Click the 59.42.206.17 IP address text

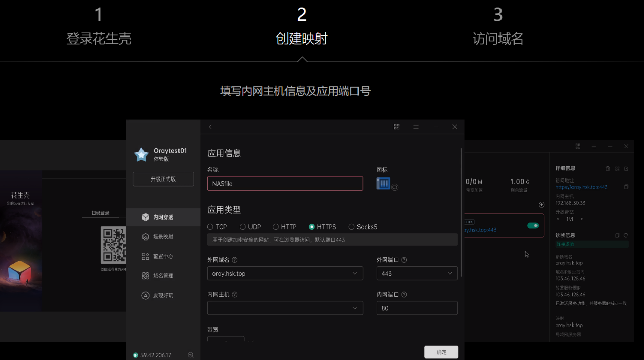point(156,355)
